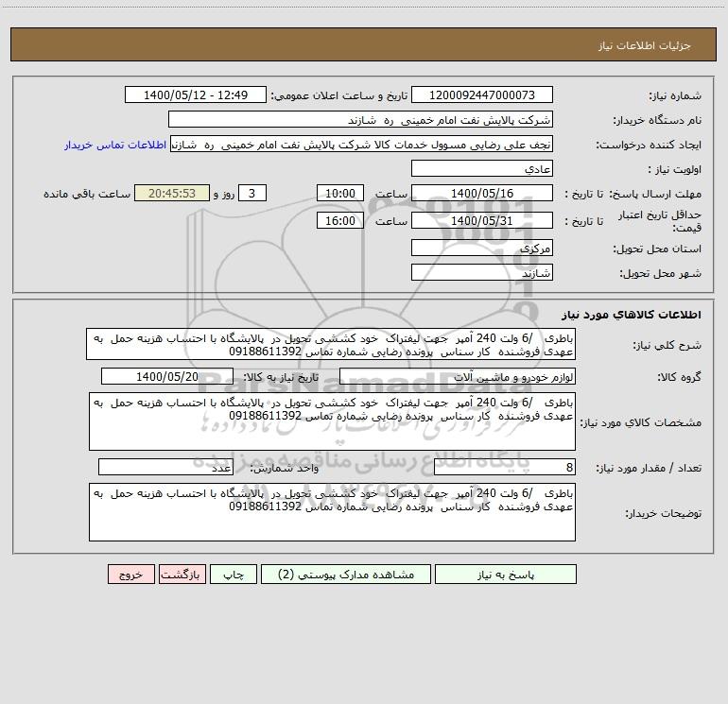The height and width of the screenshot is (704, 728).
Task: Click the 10:00 hour field
Action: click(x=339, y=193)
